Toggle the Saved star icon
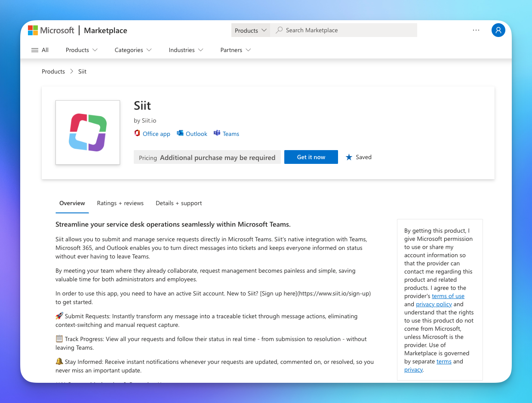This screenshot has height=403, width=532. 349,157
